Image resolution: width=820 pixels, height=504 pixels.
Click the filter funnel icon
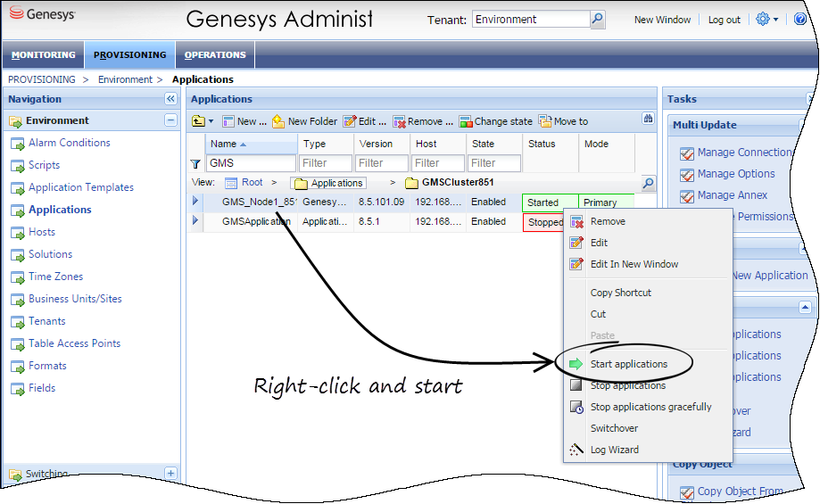click(195, 164)
